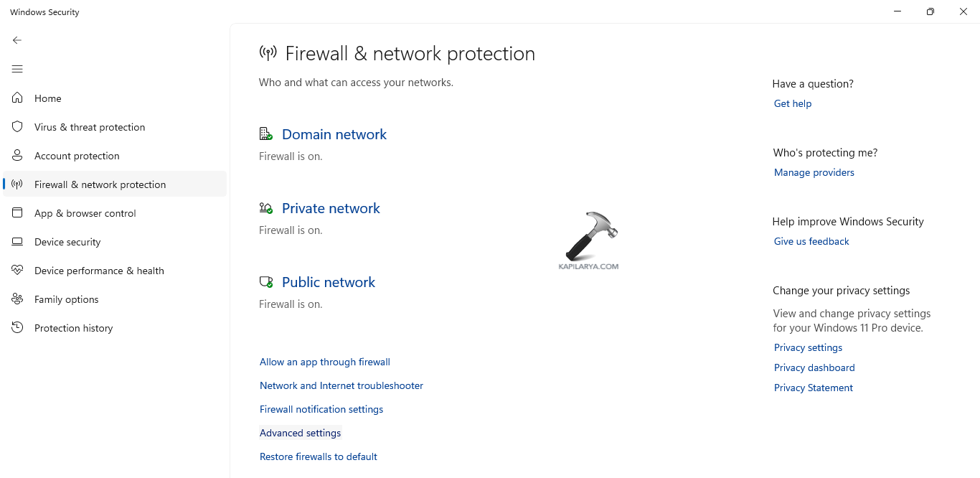Viewport: 980px width, 478px height.
Task: Click Allow an app through firewall
Action: pyautogui.click(x=325, y=362)
